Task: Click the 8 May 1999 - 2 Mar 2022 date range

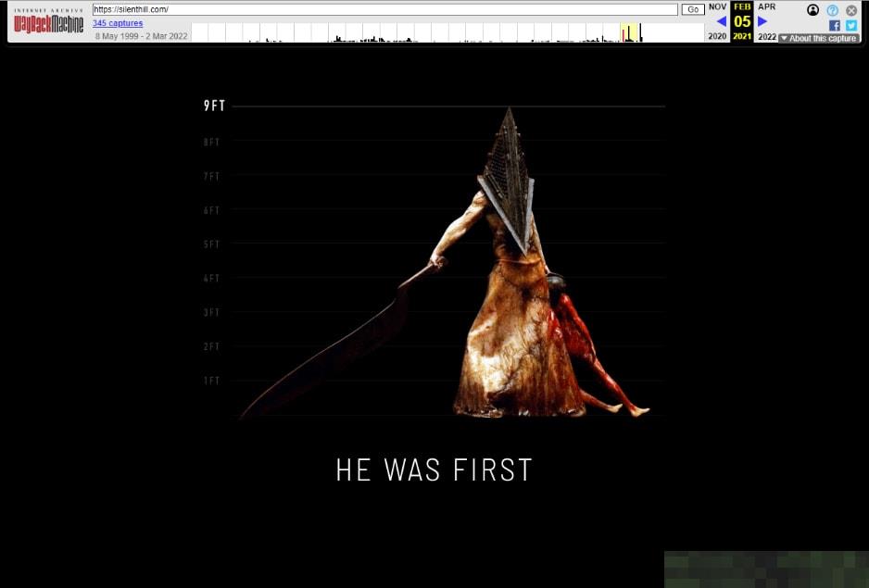Action: coord(142,36)
